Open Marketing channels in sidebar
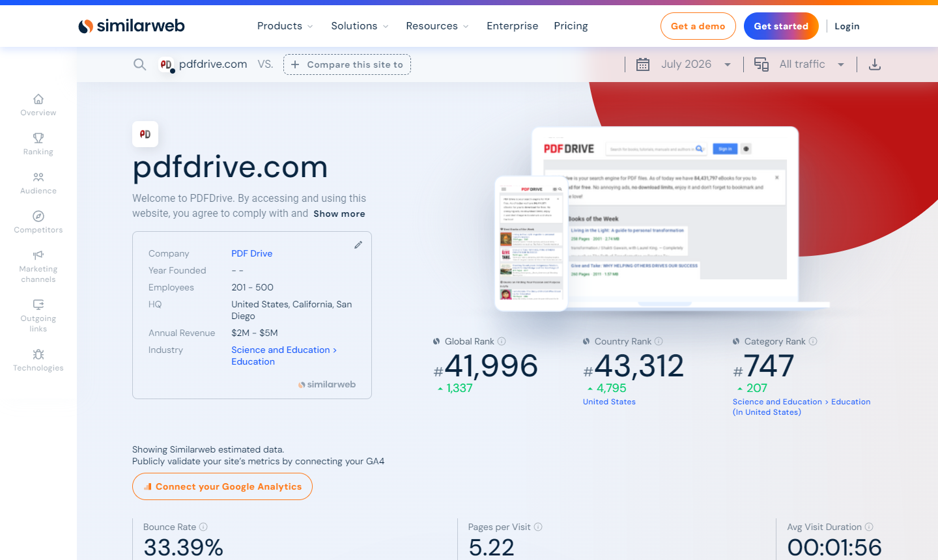The image size is (938, 560). [x=38, y=266]
